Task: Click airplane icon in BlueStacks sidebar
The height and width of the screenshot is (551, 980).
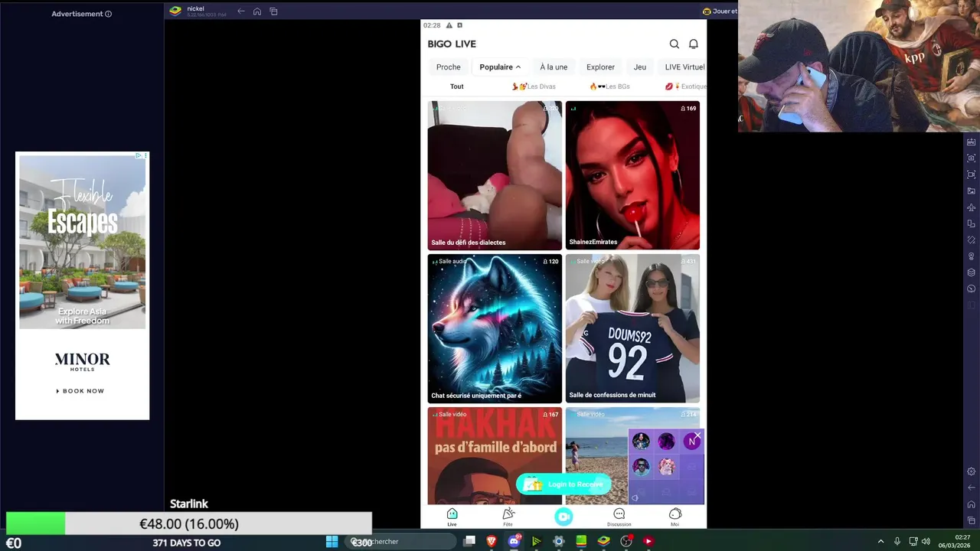Action: click(x=972, y=207)
